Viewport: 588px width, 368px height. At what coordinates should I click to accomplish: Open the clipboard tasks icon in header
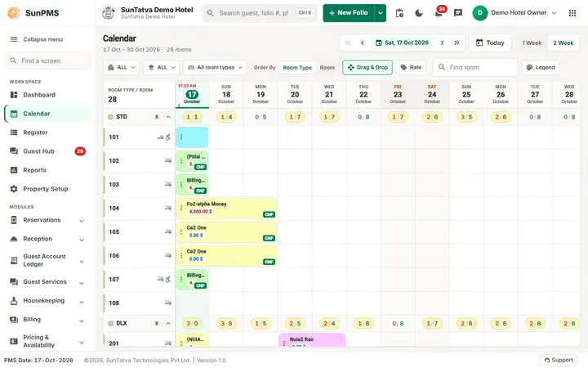399,13
